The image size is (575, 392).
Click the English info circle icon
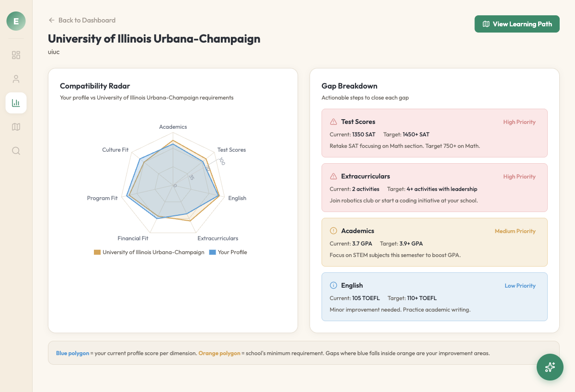(333, 285)
